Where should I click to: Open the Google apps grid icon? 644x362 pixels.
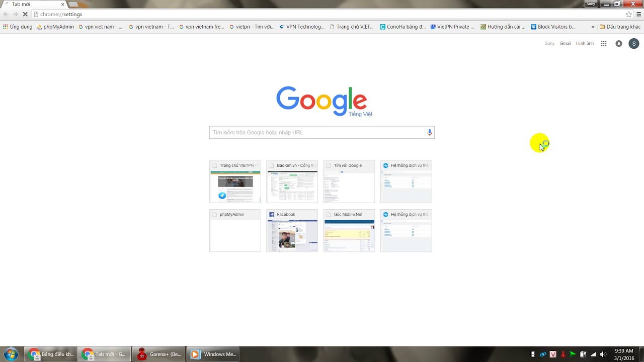click(604, 44)
